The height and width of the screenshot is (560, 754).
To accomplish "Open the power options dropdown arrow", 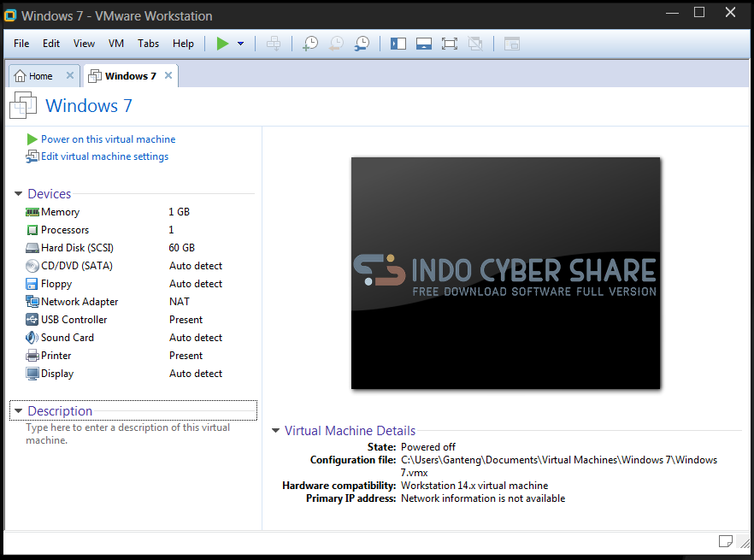I will pyautogui.click(x=239, y=43).
